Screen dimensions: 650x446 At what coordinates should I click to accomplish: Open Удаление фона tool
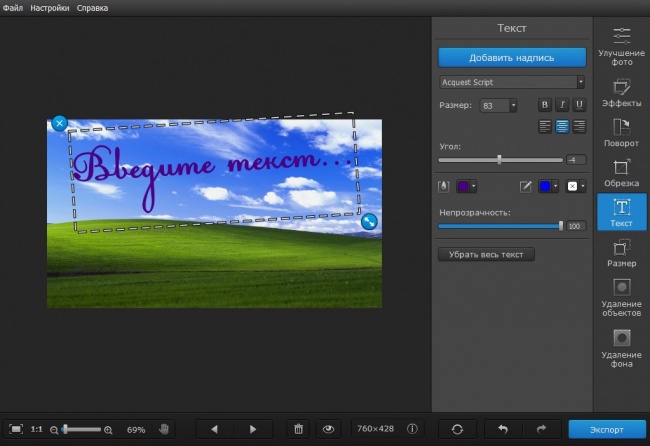621,348
